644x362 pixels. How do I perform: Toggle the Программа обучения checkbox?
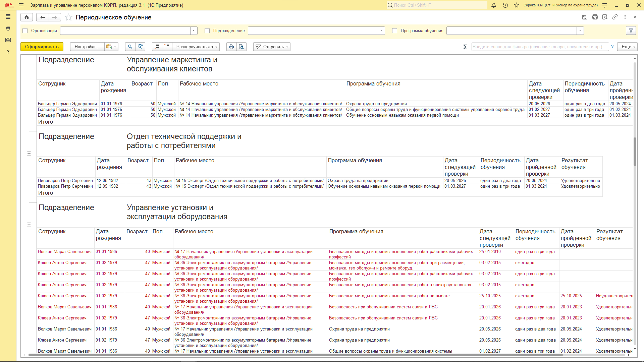pos(395,31)
